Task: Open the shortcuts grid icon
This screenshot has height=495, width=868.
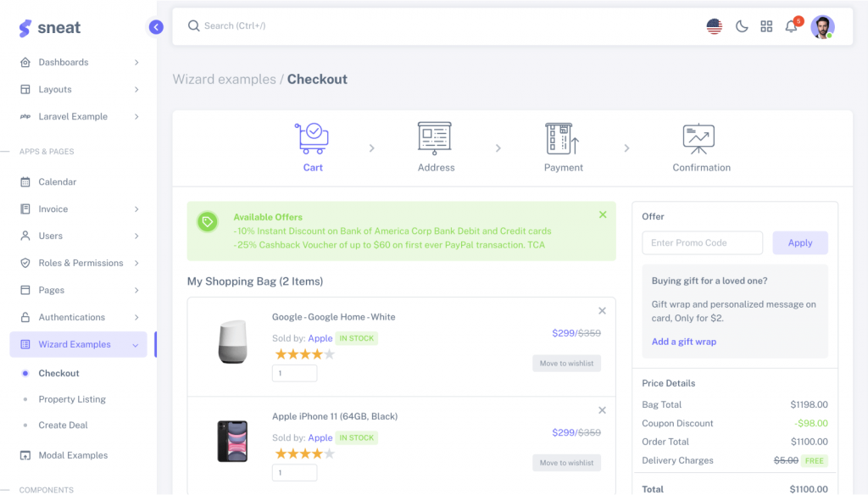Action: coord(766,26)
